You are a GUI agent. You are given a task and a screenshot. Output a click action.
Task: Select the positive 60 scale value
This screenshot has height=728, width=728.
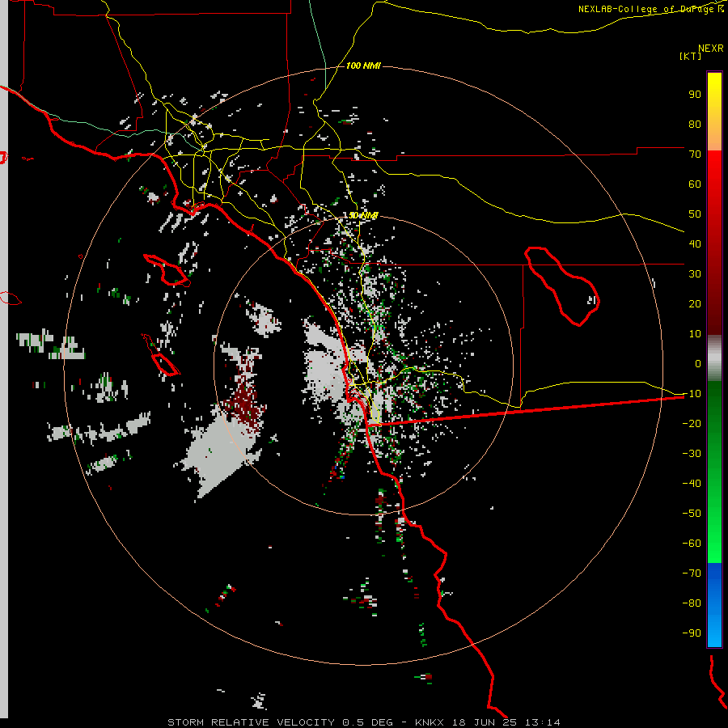click(x=695, y=184)
